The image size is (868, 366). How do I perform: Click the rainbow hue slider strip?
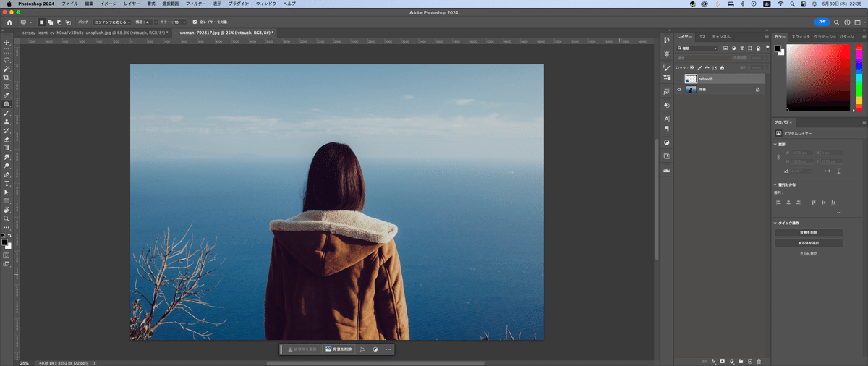(858, 77)
